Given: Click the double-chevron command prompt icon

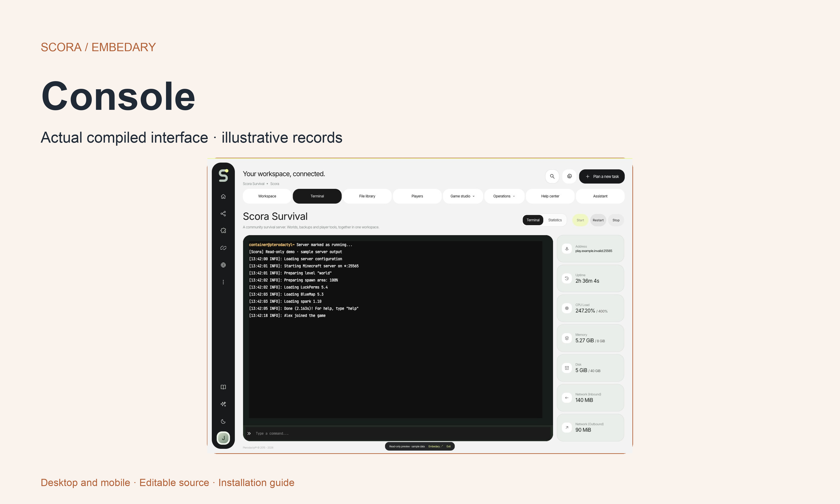Looking at the screenshot, I should 249,433.
